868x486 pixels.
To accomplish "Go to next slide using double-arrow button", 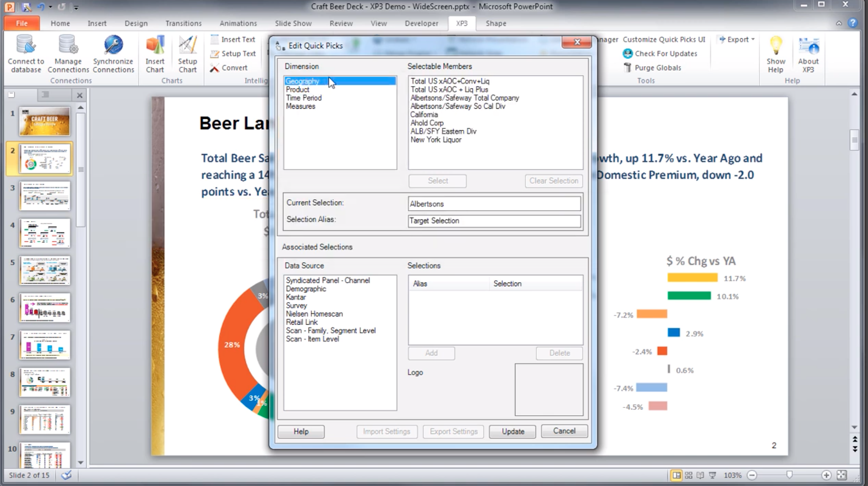I will (855, 449).
